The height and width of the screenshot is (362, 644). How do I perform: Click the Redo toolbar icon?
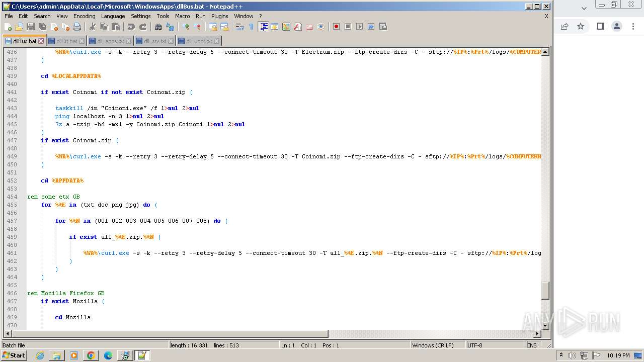pos(143,27)
